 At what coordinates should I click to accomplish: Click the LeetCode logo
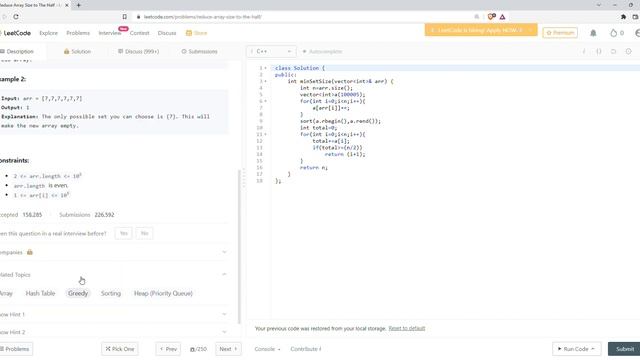coord(16,33)
